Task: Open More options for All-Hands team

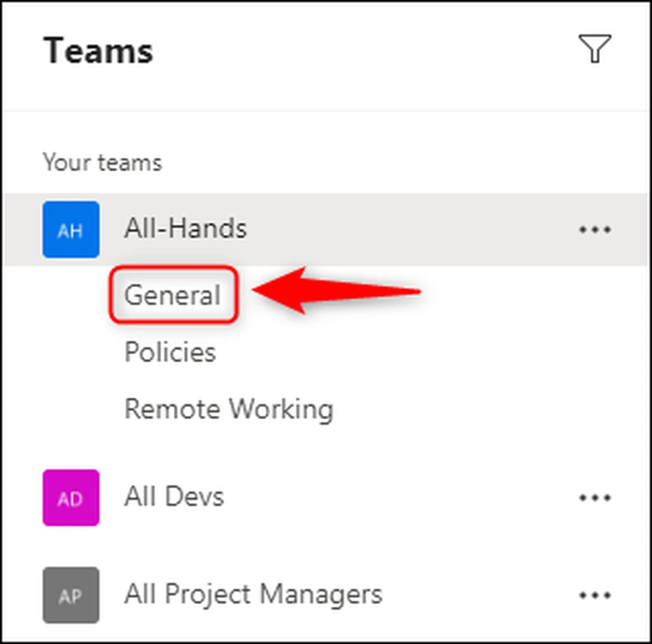Action: pos(595,229)
